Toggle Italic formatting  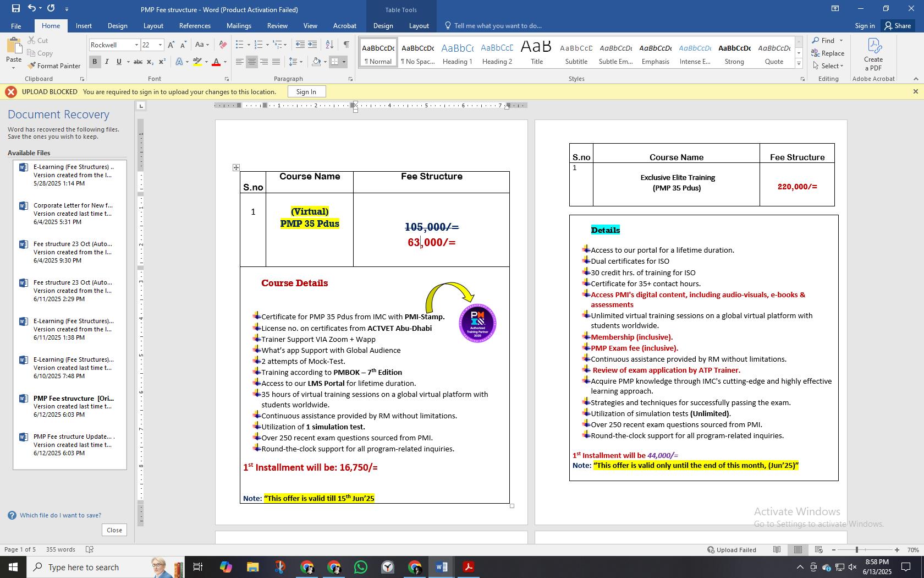[x=107, y=62]
